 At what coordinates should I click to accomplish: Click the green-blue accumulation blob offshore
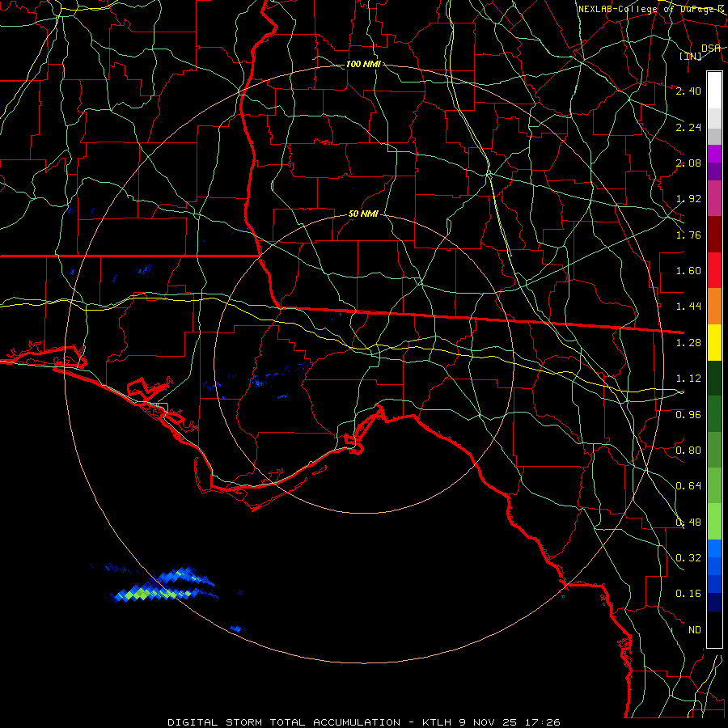(163, 585)
